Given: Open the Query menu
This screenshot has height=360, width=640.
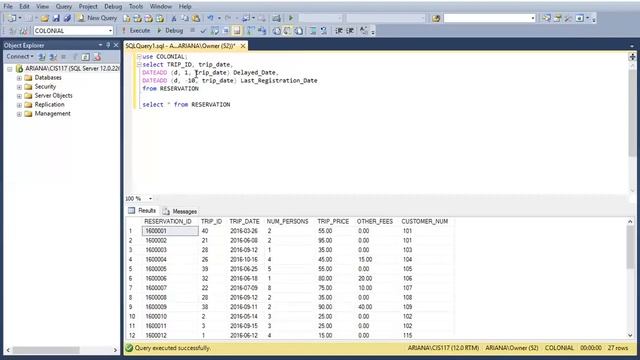Looking at the screenshot, I should coord(64,7).
